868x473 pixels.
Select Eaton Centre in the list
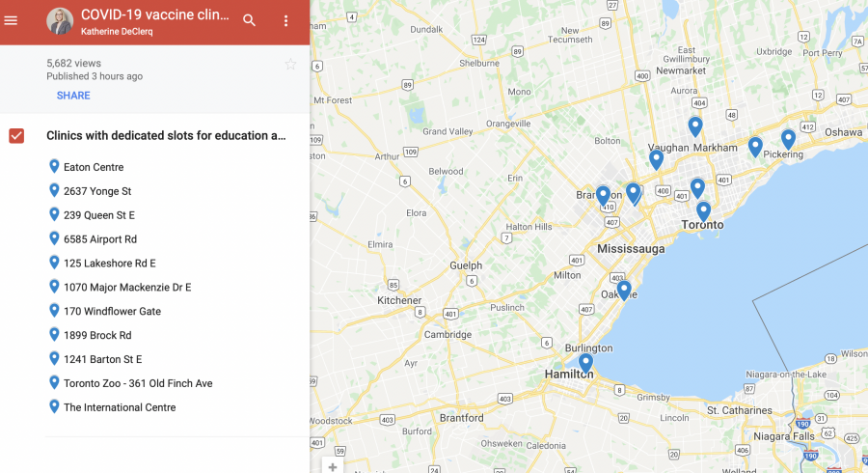pyautogui.click(x=94, y=167)
